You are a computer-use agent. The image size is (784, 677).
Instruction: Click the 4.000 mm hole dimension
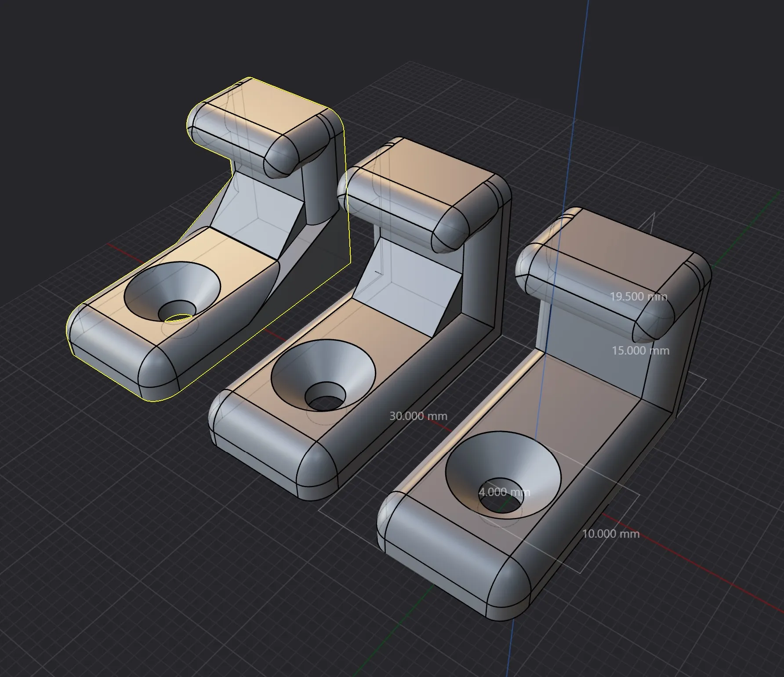(x=504, y=492)
